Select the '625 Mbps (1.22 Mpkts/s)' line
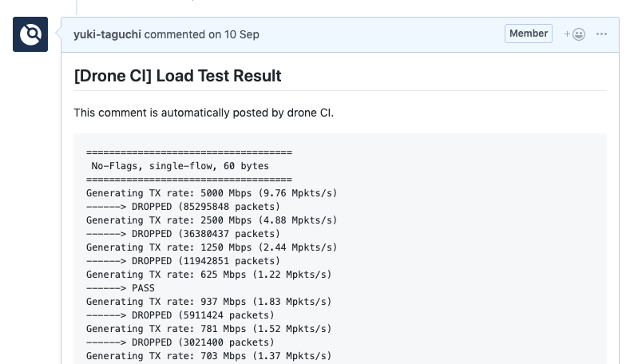 pos(209,275)
